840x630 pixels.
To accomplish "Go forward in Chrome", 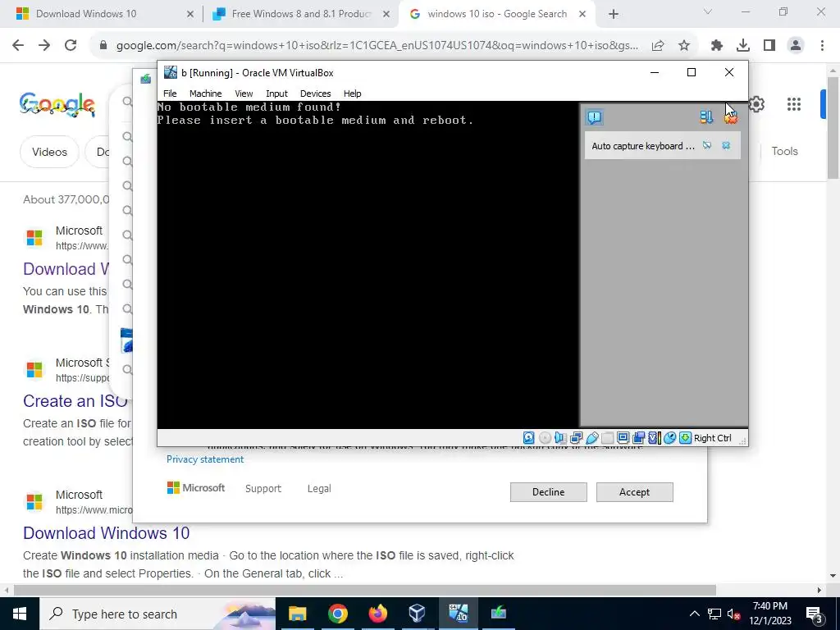I will coord(44,46).
